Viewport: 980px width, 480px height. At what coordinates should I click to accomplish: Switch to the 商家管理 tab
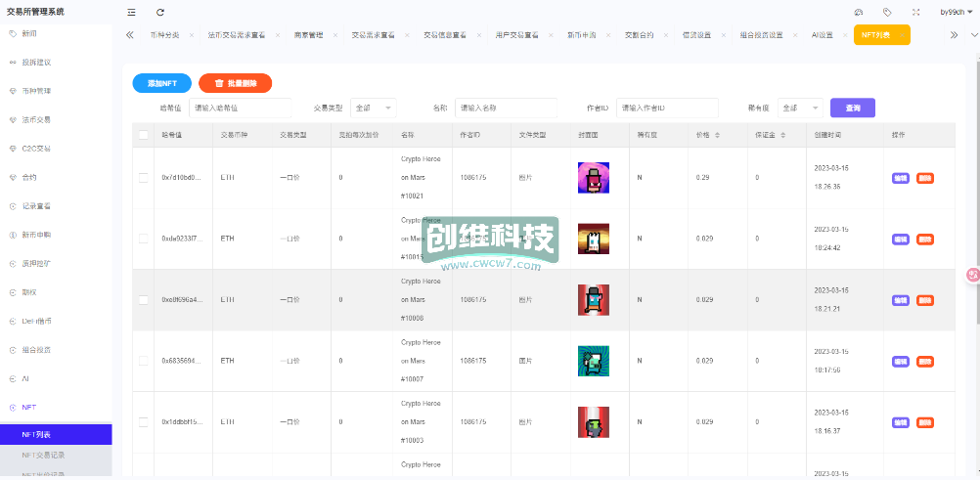point(309,35)
